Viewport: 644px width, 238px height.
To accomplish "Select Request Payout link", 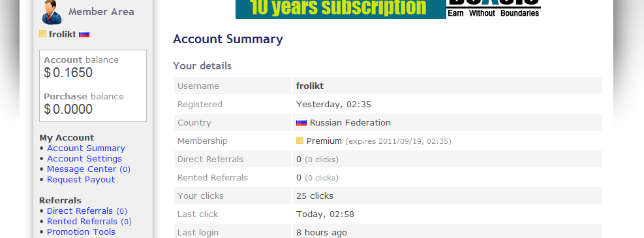I will pos(81,180).
